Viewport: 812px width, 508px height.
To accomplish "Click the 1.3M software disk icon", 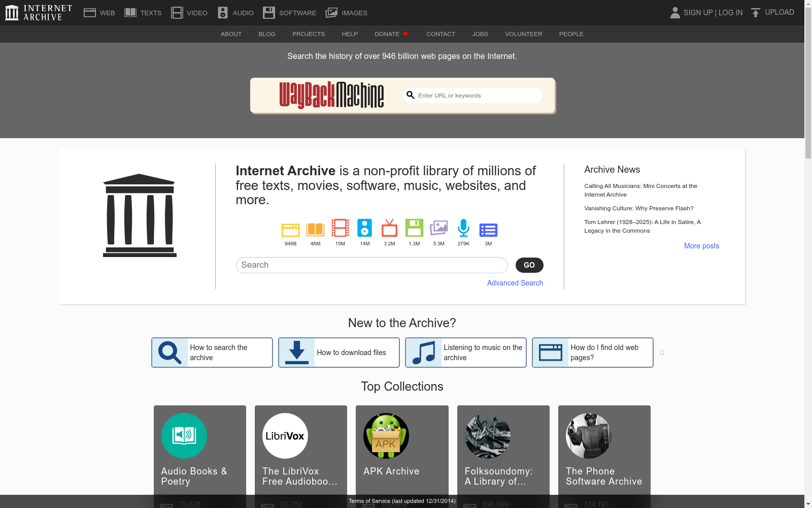I will point(414,228).
